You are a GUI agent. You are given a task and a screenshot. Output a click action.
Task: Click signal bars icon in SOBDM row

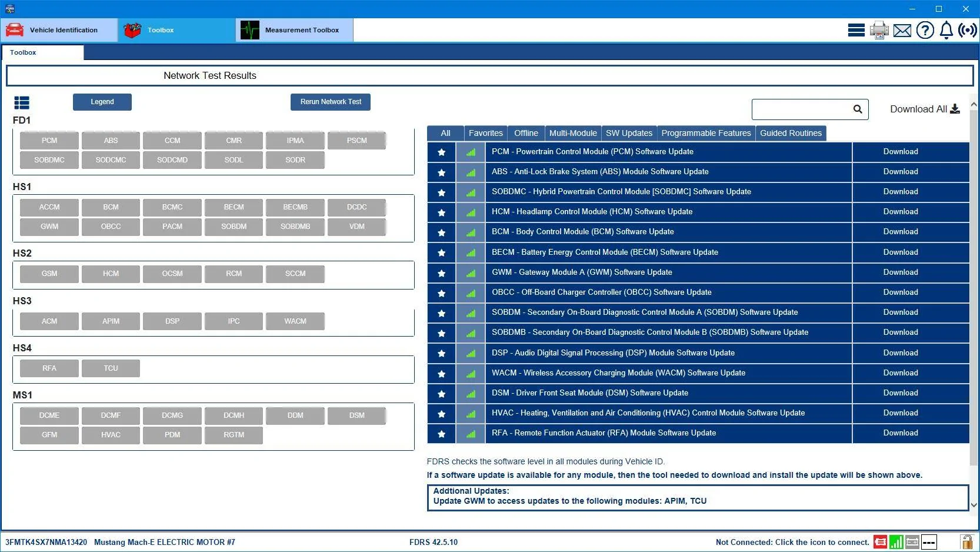click(471, 313)
